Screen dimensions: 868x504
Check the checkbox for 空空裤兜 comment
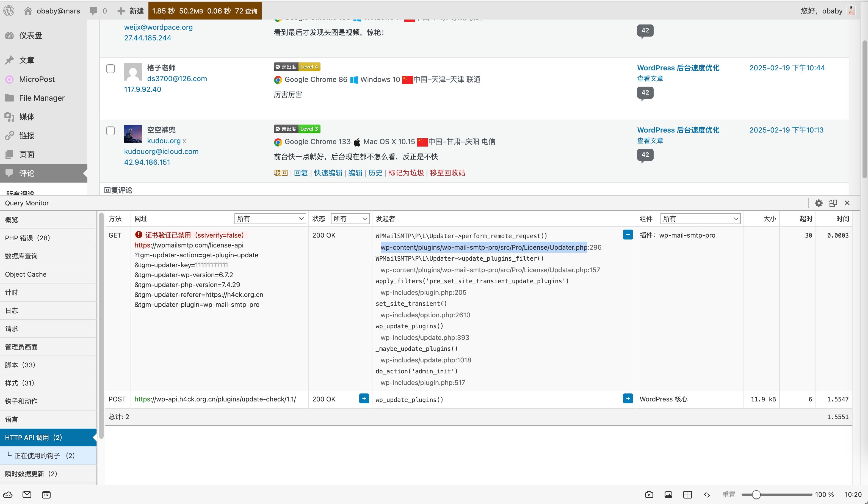click(110, 131)
